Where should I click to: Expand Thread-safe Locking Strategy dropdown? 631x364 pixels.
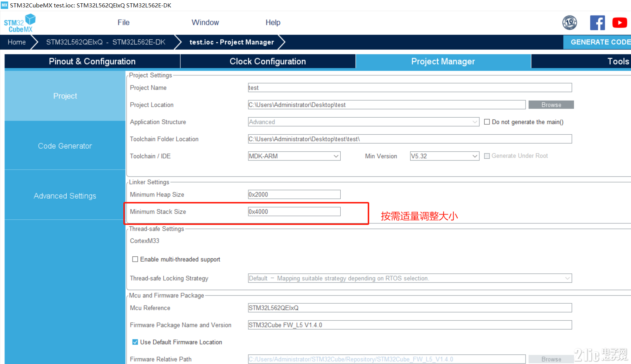point(410,278)
